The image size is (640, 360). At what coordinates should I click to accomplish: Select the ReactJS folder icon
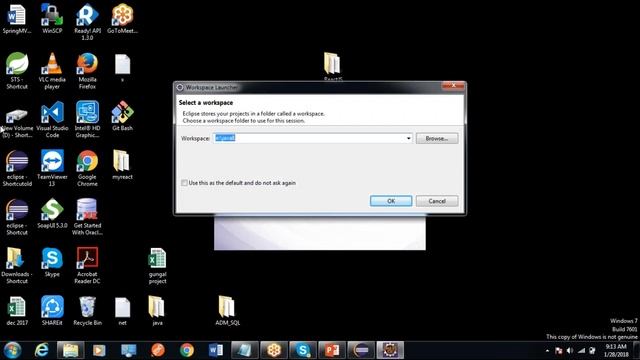pos(332,67)
